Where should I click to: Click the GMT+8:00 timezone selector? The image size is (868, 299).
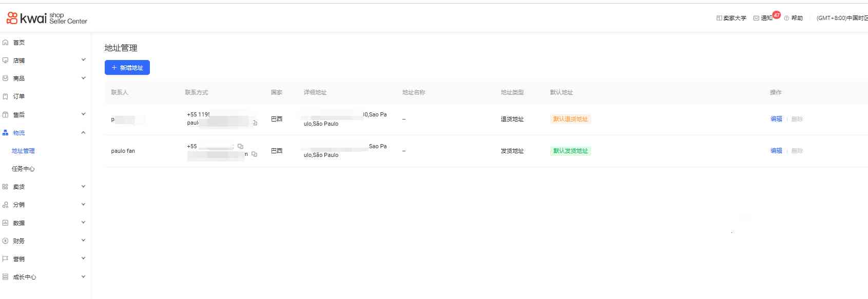coord(842,18)
